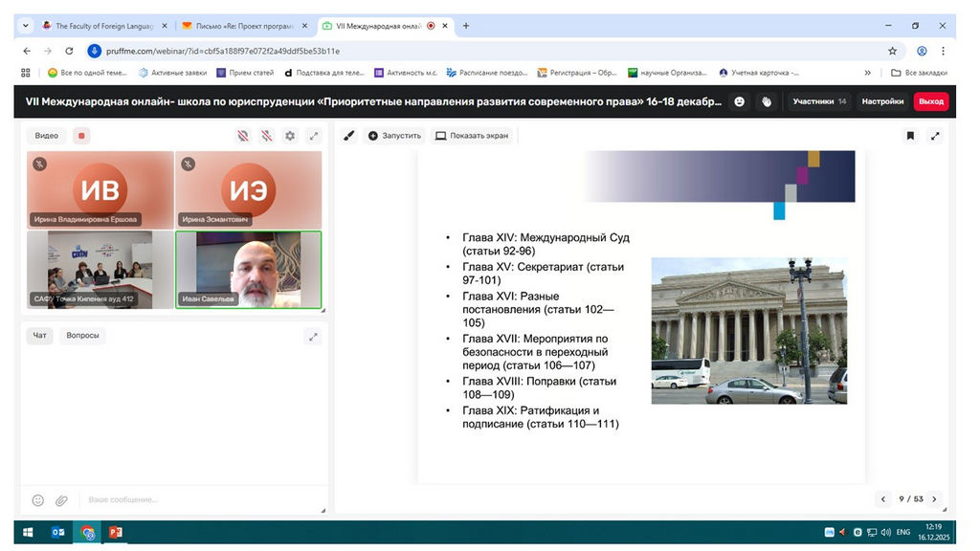The height and width of the screenshot is (551, 980).
Task: Click the red Выход button
Action: (930, 101)
